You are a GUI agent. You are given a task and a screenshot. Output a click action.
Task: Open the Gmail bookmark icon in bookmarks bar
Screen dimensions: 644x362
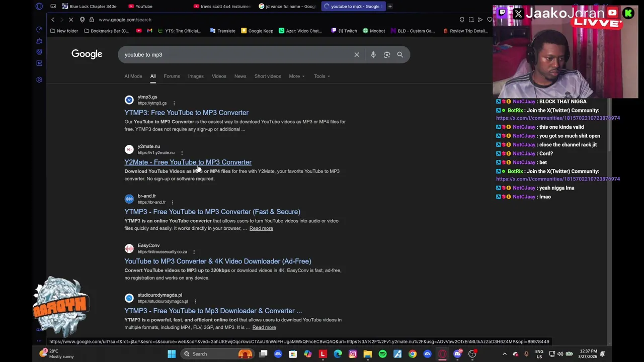tap(150, 31)
